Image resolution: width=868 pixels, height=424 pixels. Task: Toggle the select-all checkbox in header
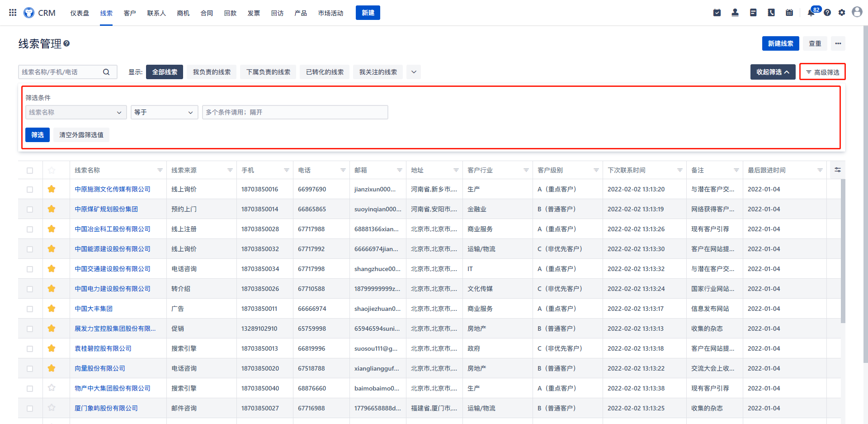pos(30,171)
